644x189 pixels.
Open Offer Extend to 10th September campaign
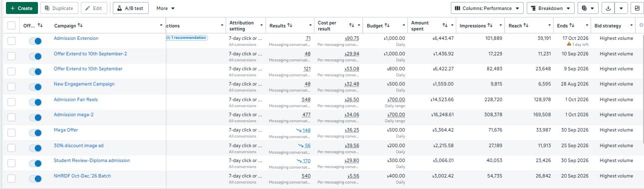pos(88,69)
